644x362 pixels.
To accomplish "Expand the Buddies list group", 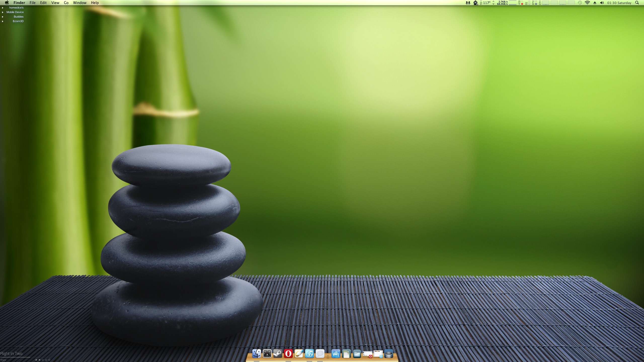I will point(3,17).
